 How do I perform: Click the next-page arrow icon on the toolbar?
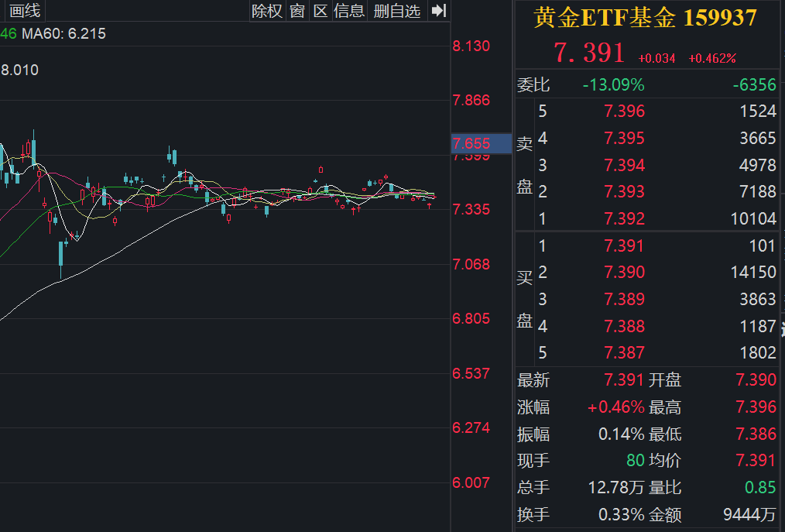pyautogui.click(x=437, y=11)
